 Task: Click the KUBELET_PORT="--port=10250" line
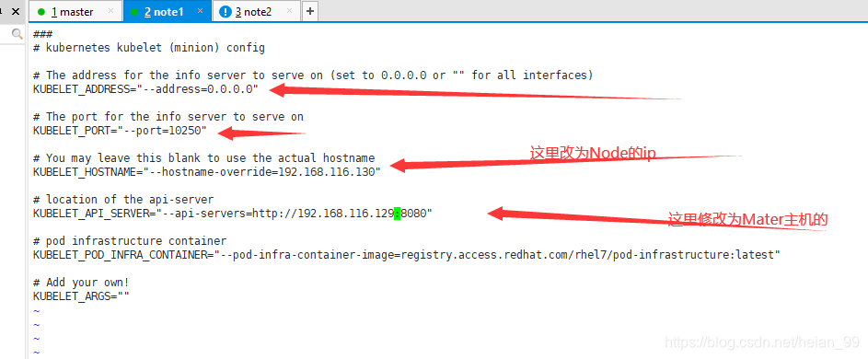pyautogui.click(x=120, y=131)
